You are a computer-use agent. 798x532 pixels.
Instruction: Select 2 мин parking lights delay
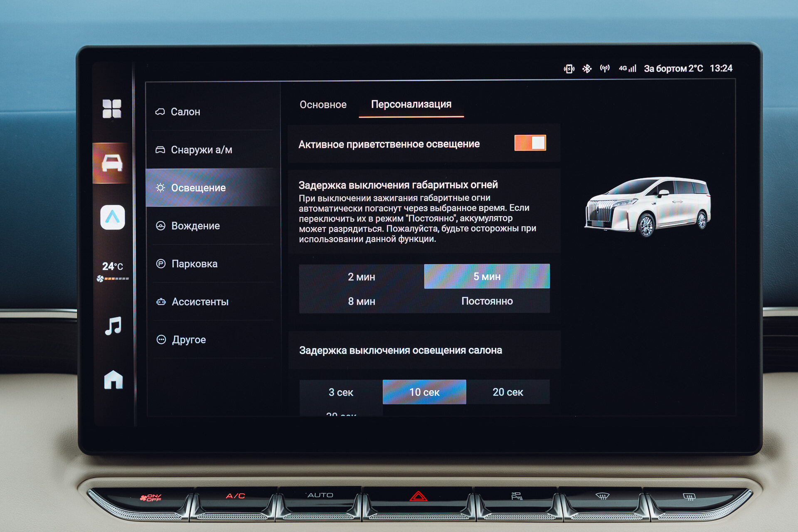(x=361, y=277)
